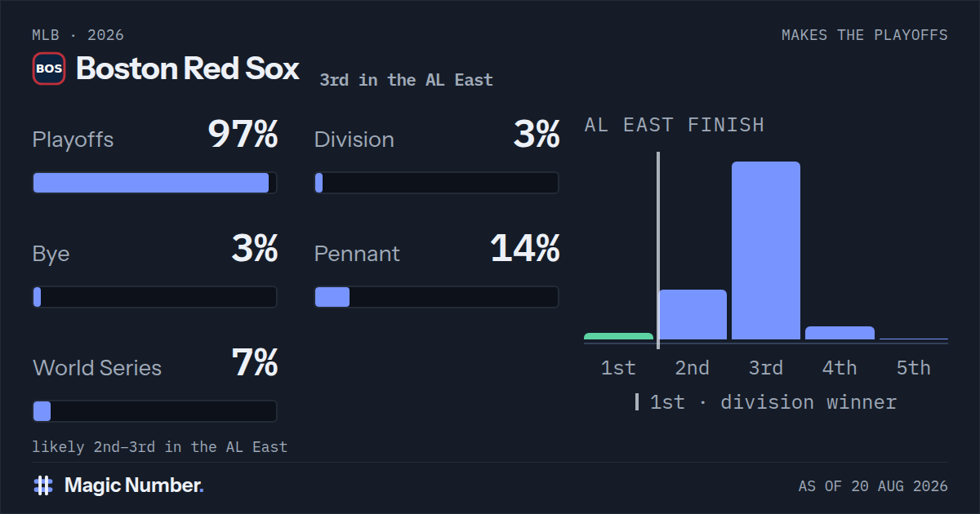Click the 3rd in the AL East subtitle
The height and width of the screenshot is (514, 980).
[x=406, y=80]
